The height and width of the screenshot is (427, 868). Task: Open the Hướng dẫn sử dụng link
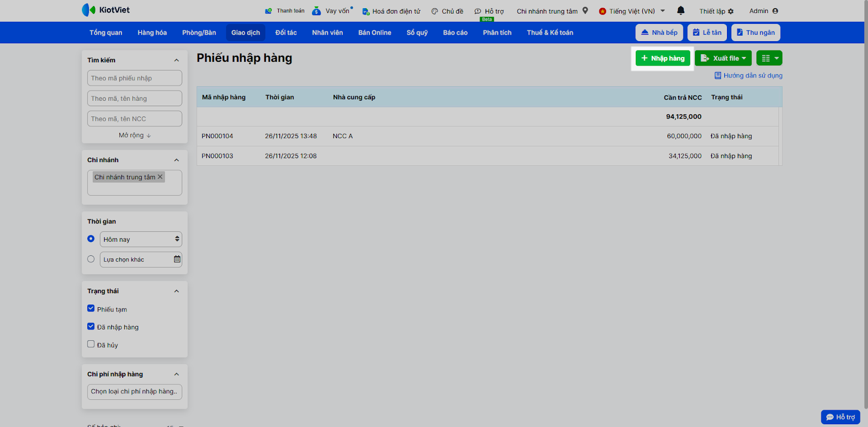coord(749,76)
